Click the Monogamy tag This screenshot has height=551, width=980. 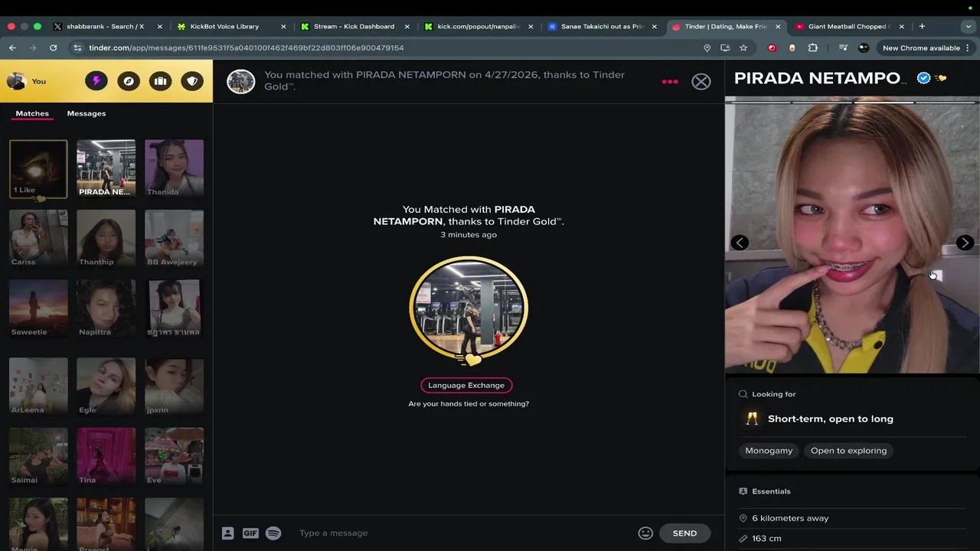[769, 451]
